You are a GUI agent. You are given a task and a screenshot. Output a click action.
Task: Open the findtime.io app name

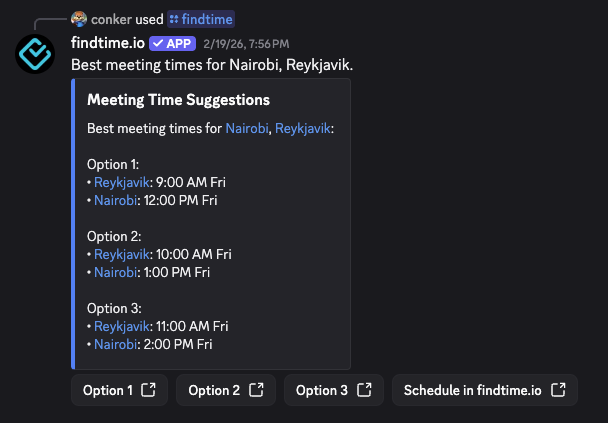pyautogui.click(x=108, y=43)
